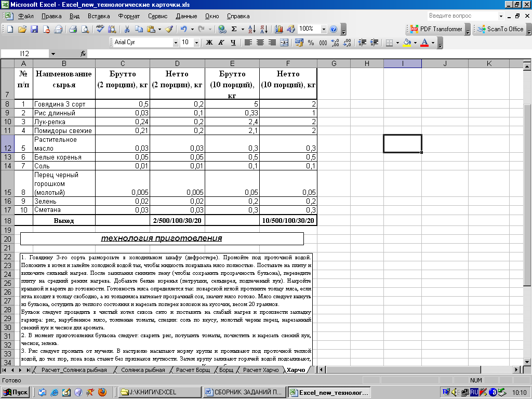Switch to sheet tab Расчет Борщ
Viewport: 532px width, 399px height.
193,370
